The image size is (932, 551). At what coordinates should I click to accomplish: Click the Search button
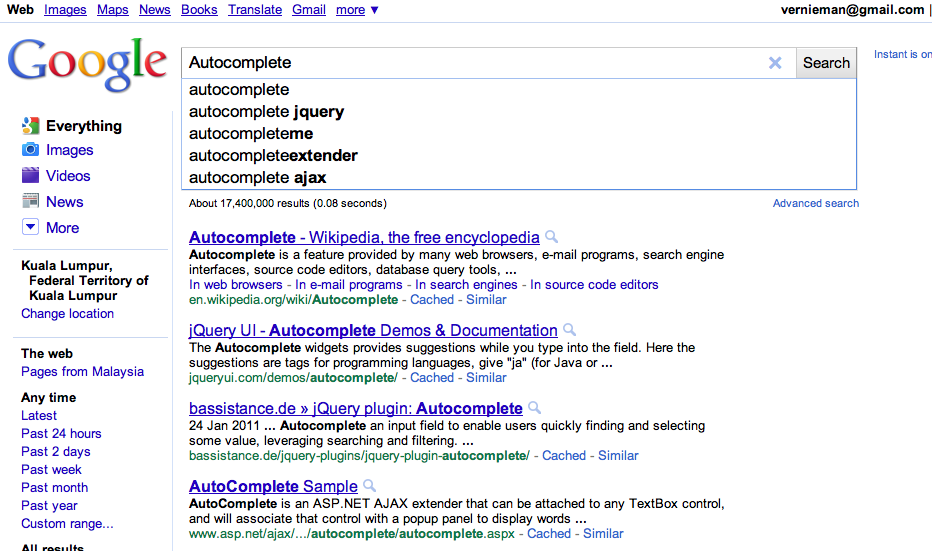click(826, 63)
